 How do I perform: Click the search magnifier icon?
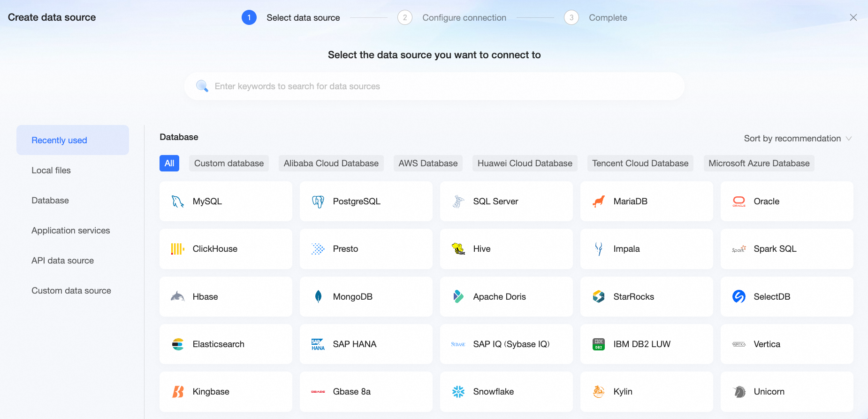tap(202, 86)
